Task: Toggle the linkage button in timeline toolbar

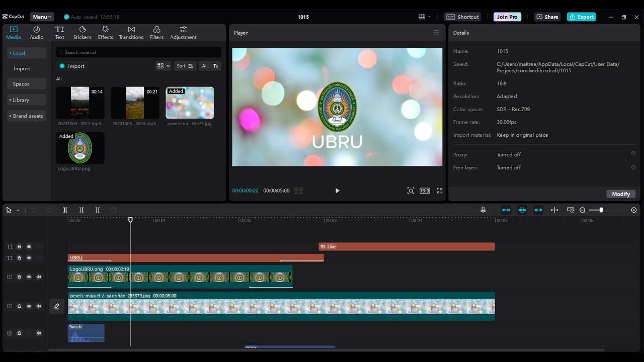Action: point(538,210)
